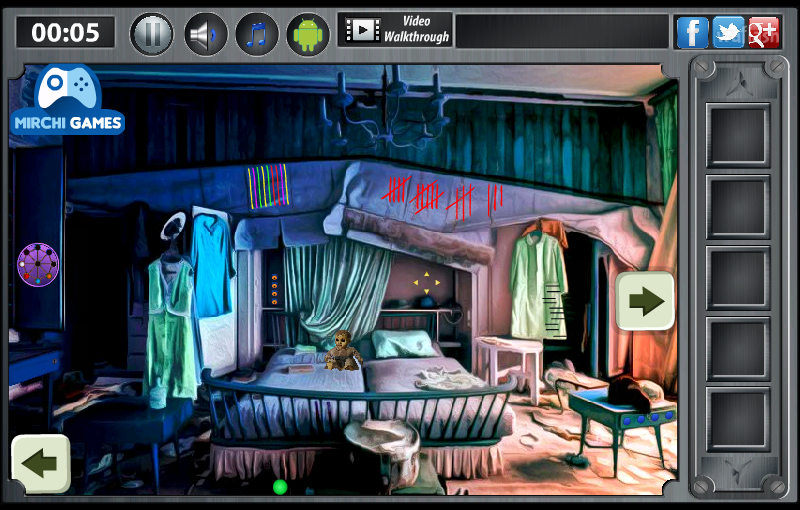
Task: Click the game timer display
Action: point(65,33)
